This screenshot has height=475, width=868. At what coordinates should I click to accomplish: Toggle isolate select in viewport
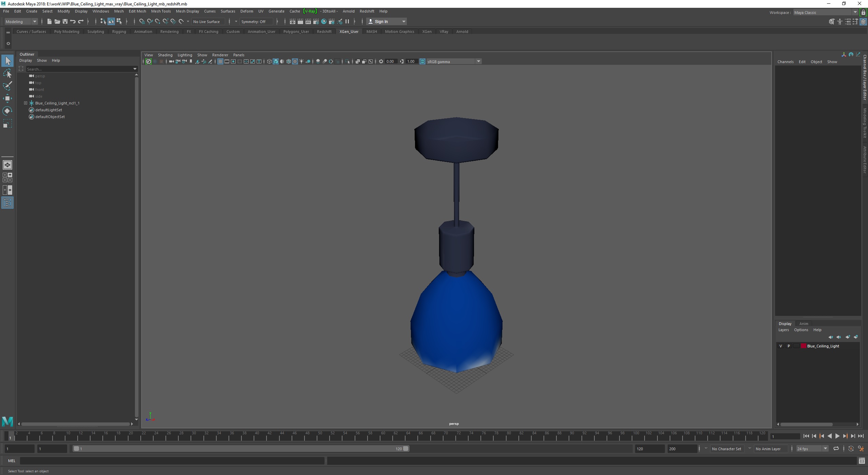[x=348, y=61]
